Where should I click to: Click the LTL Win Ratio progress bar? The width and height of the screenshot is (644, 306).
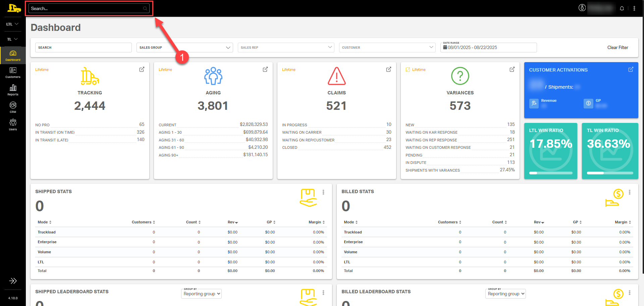pyautogui.click(x=551, y=173)
